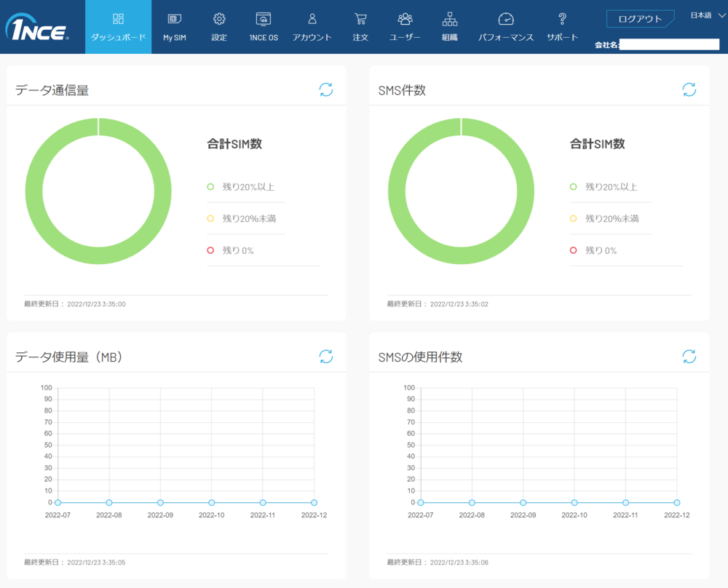Refresh the SMS件数 panel
The image size is (728, 588).
[x=689, y=90]
